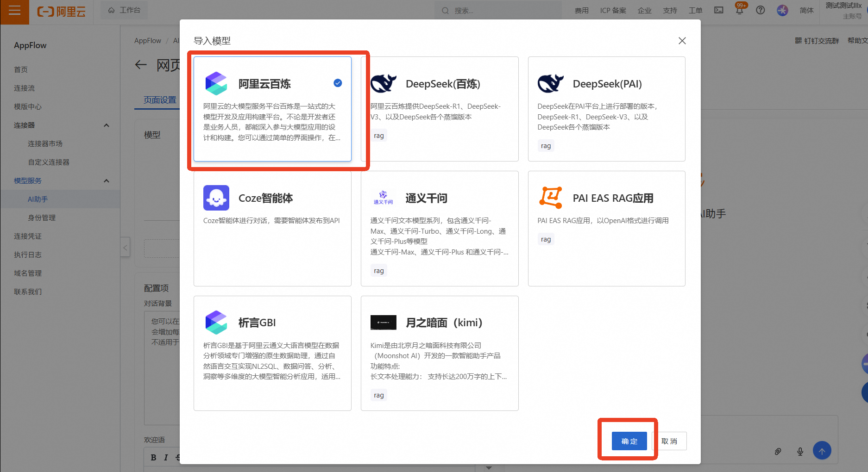Select the PAI EAS RAG应用 card title

click(613, 198)
